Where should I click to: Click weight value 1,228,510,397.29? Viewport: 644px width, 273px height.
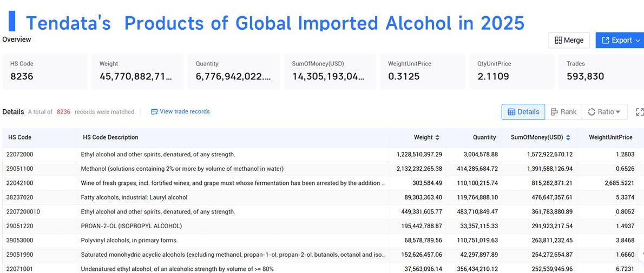click(x=419, y=155)
